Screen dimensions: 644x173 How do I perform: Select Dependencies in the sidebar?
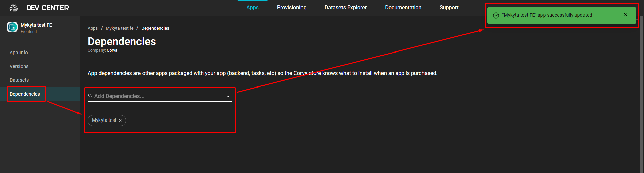pos(25,94)
